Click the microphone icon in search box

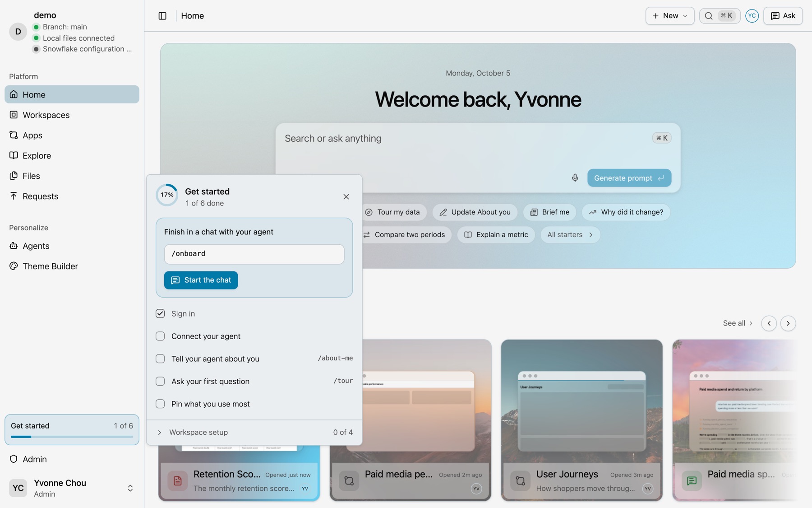pos(575,178)
